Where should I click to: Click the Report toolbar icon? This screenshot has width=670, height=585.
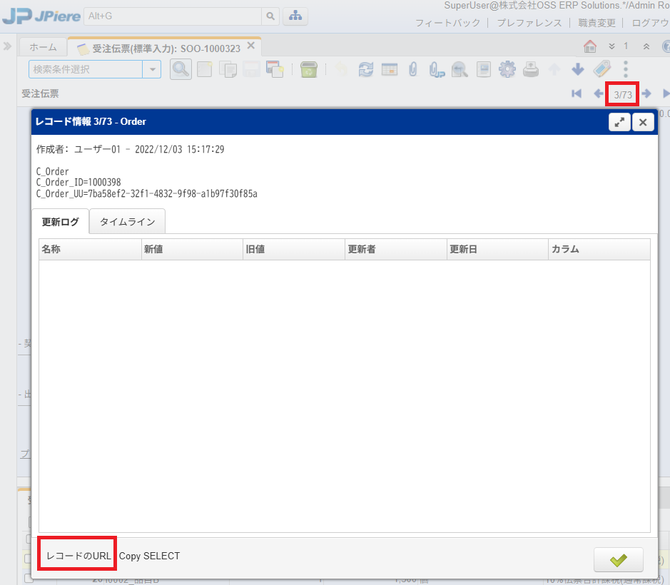[483, 69]
